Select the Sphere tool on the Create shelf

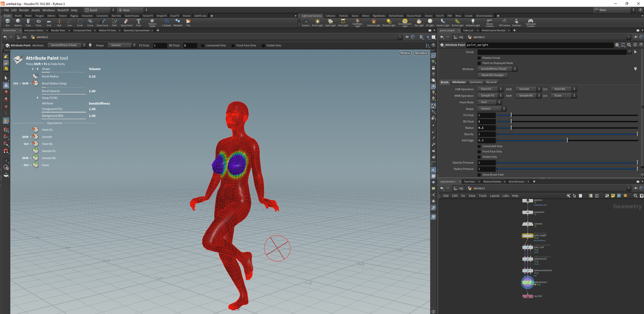(x=18, y=22)
